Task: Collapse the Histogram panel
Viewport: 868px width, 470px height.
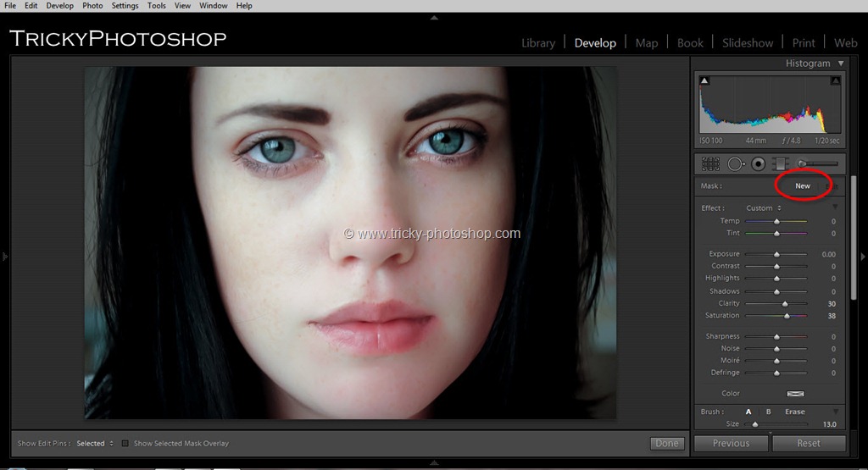Action: 841,64
